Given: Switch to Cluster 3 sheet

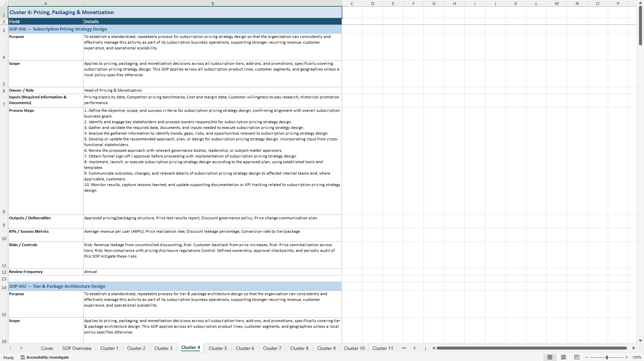Looking at the screenshot, I should coord(163,348).
